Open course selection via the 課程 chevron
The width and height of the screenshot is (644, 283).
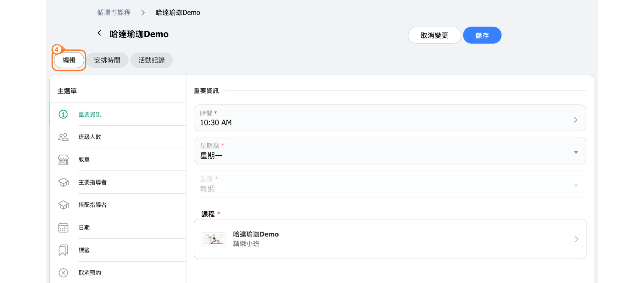pos(576,239)
